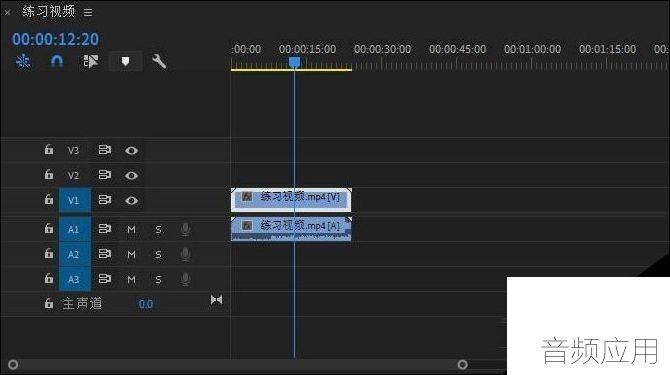670x375 pixels.
Task: Click the left zoom scrollbar handle
Action: [x=13, y=364]
